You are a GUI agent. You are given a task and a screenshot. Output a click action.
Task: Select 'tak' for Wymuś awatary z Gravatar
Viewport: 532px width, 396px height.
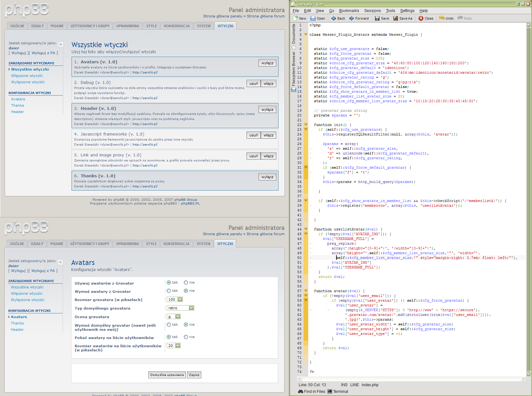(x=169, y=291)
